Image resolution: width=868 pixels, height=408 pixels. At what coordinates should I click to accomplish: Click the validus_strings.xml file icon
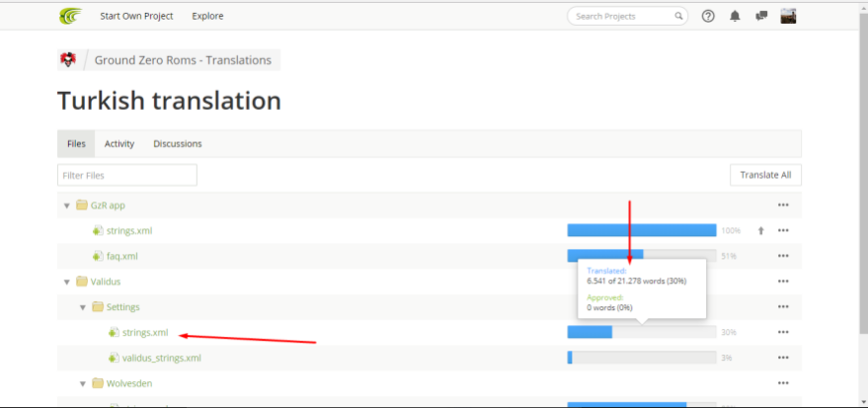coord(114,359)
